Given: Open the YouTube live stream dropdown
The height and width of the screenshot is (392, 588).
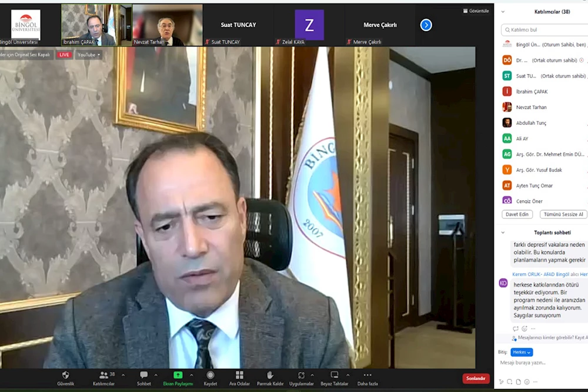Looking at the screenshot, I should (x=89, y=55).
